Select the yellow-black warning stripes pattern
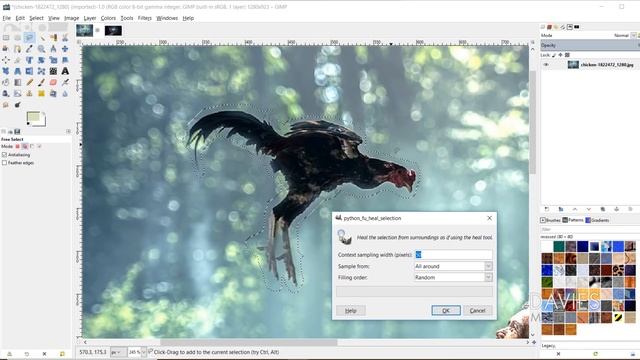The image size is (640, 360). [618, 317]
